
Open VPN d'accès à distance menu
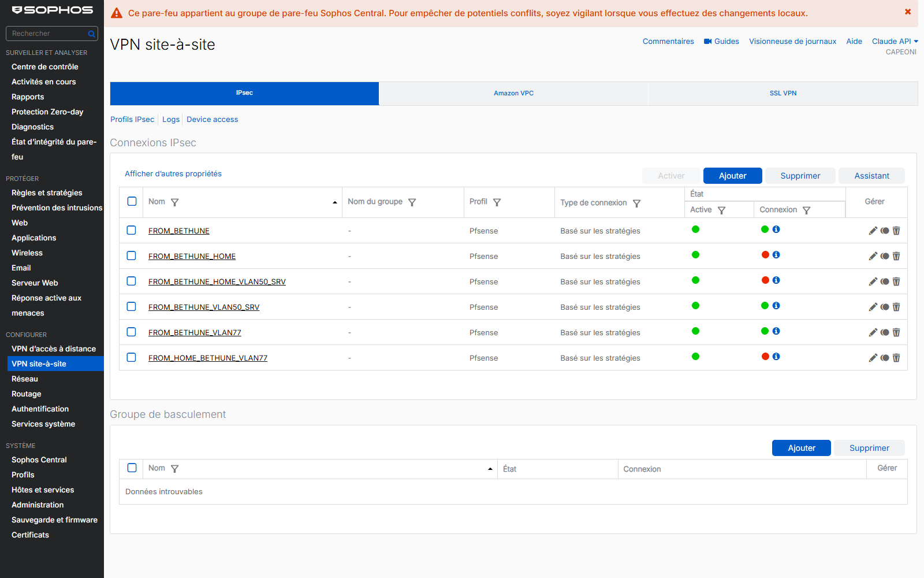54,349
